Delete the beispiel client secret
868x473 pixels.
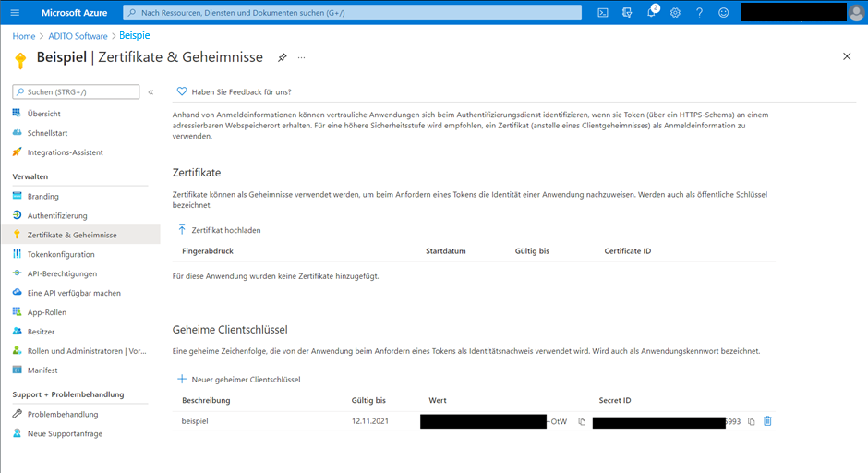coord(767,421)
